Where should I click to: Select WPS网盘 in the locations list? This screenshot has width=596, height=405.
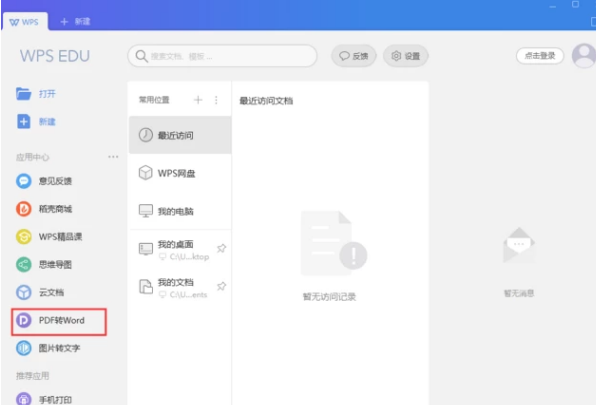[x=180, y=173]
